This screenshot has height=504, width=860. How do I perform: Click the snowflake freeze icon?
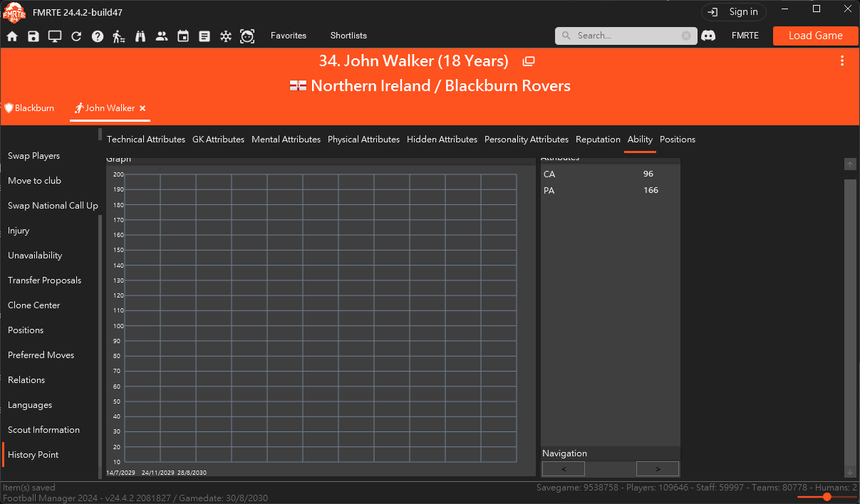(226, 36)
